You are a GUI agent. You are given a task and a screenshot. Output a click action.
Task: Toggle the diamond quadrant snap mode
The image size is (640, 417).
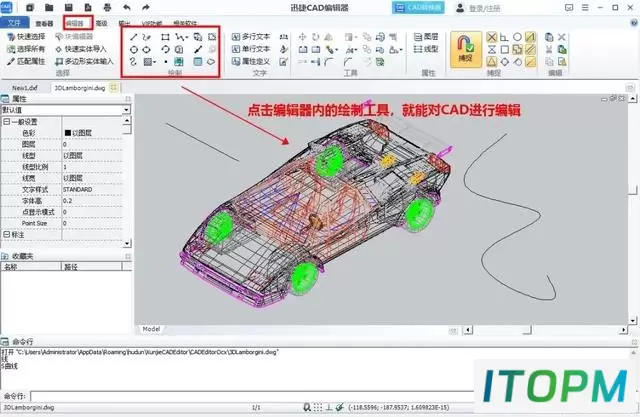504,62
